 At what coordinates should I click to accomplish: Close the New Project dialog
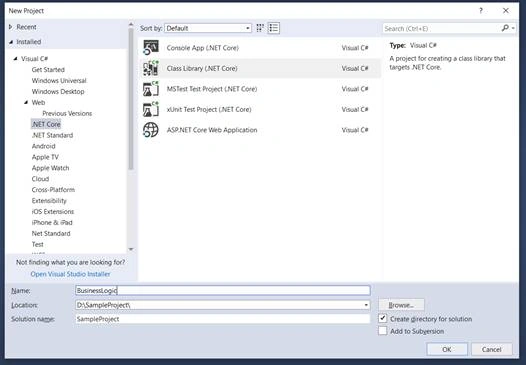click(506, 11)
